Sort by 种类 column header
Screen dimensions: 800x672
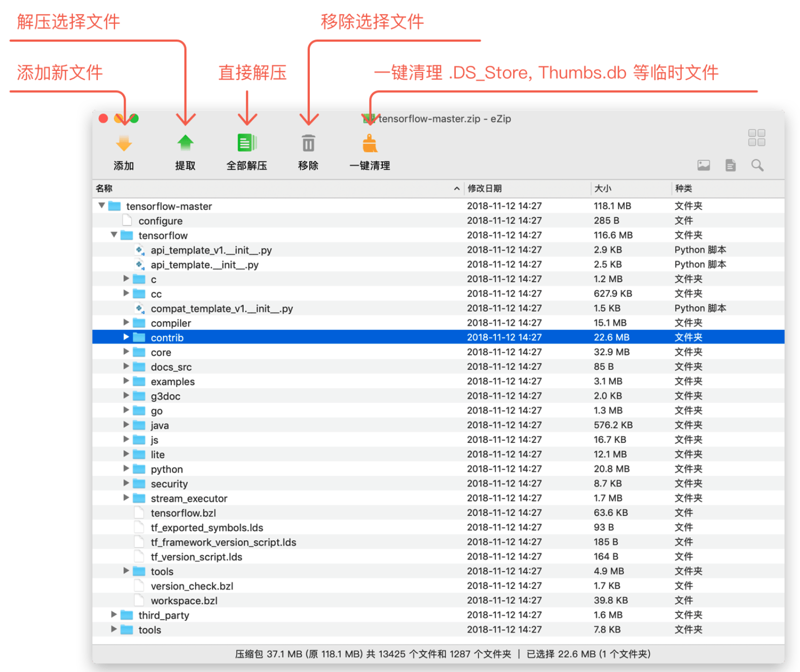728,189
